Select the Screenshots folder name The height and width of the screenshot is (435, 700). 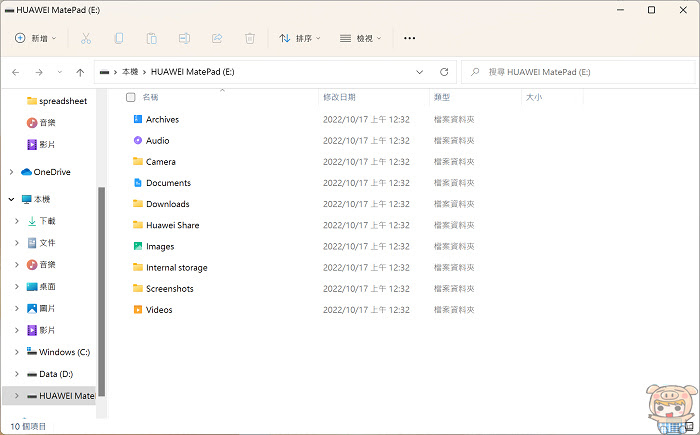coord(170,289)
